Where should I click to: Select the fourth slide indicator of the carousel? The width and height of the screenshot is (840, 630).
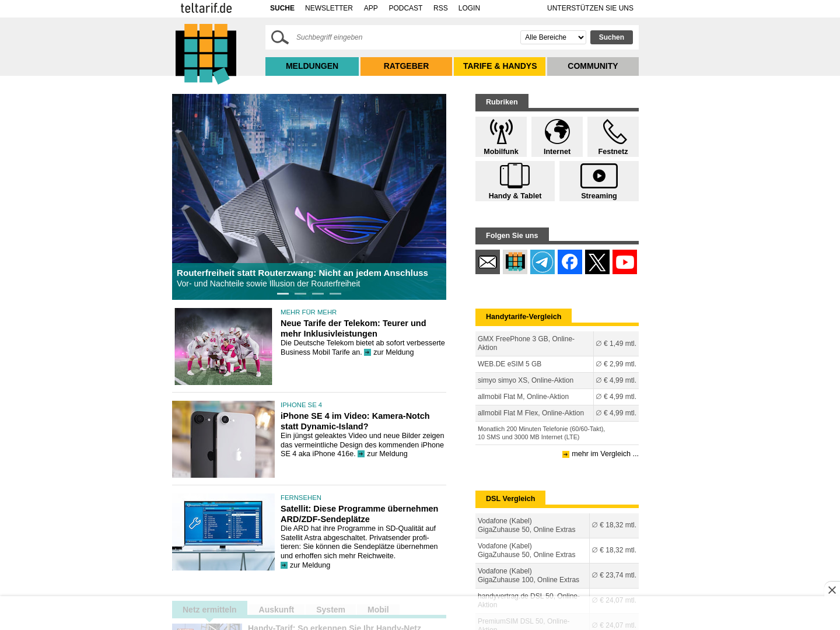(x=335, y=293)
